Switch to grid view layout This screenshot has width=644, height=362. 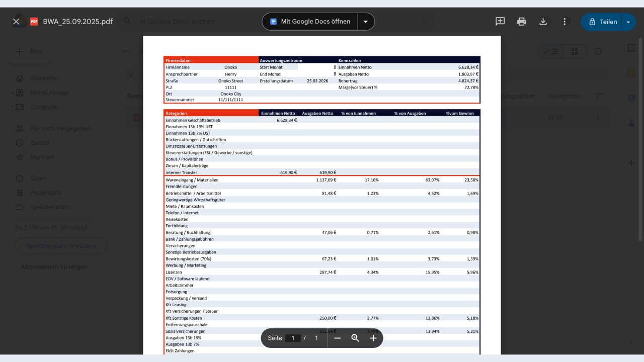tap(575, 51)
